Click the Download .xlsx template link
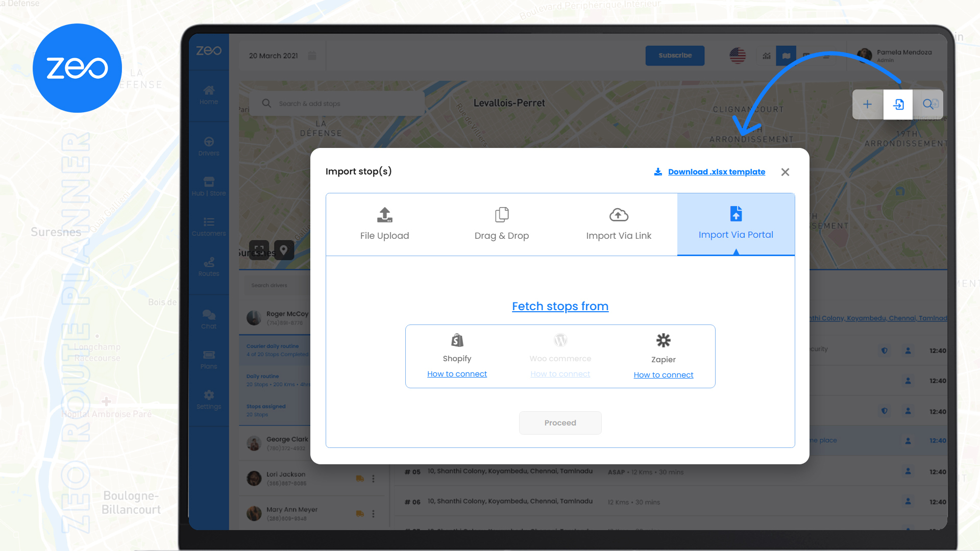980x551 pixels. click(717, 172)
